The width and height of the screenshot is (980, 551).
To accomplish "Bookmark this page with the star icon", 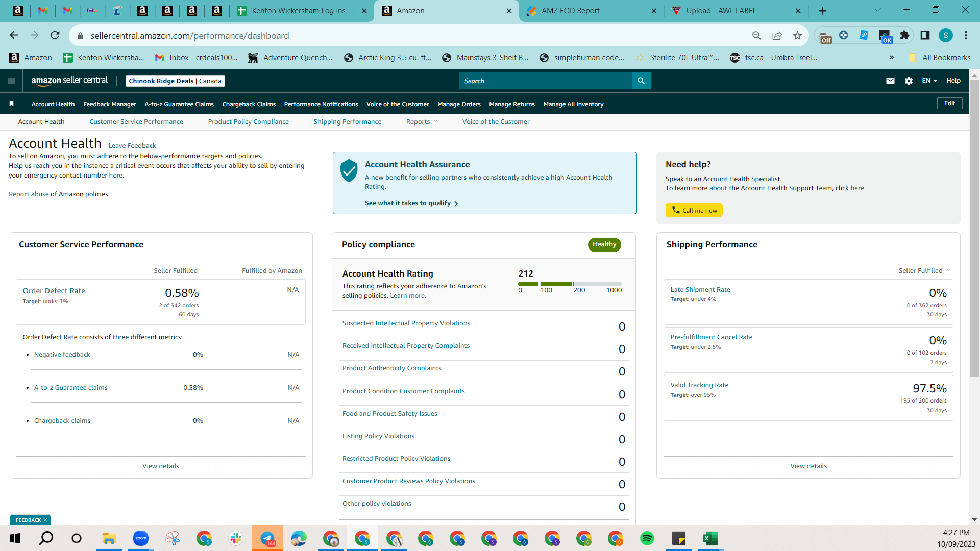I will point(797,35).
